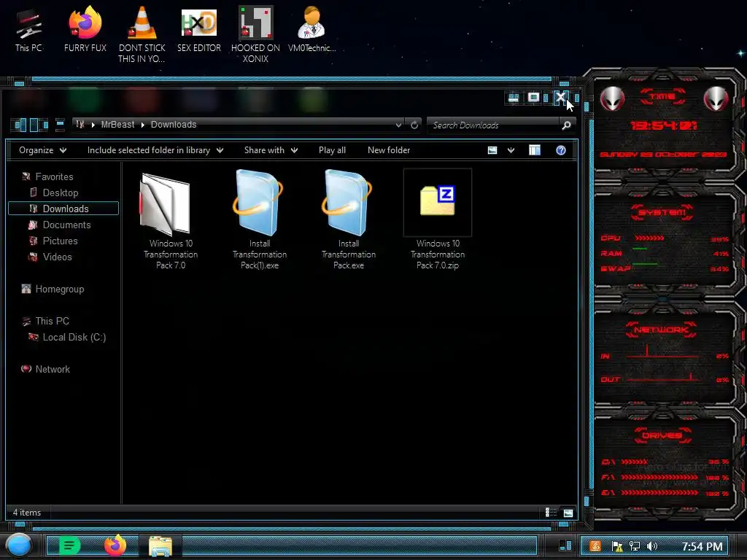Select Install Transformation Pack.exe file
The image size is (747, 560).
coord(349,220)
